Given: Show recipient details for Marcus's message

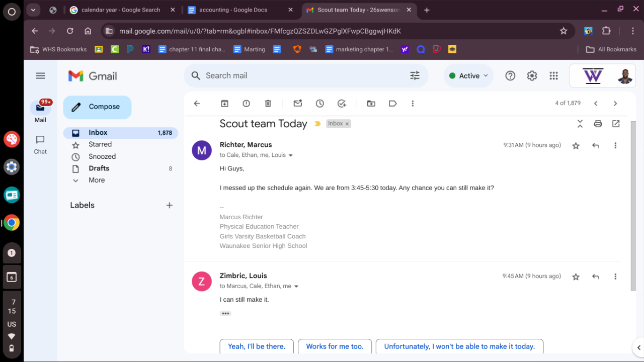Looking at the screenshot, I should point(290,155).
